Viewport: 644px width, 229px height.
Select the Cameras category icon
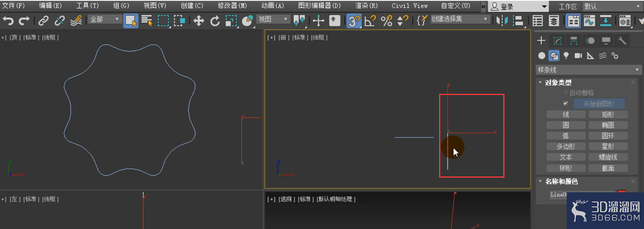578,56
